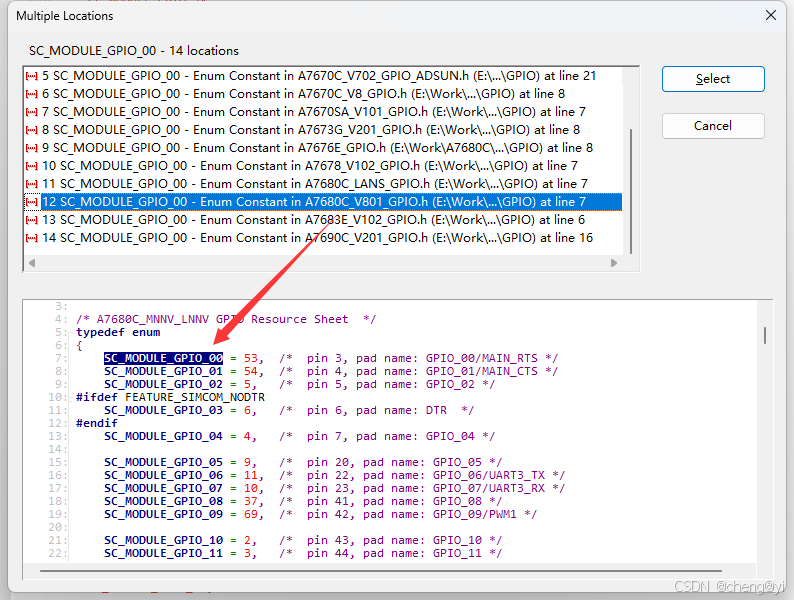Click SC_MODULE_GPIO_04 in code preview

(x=164, y=436)
